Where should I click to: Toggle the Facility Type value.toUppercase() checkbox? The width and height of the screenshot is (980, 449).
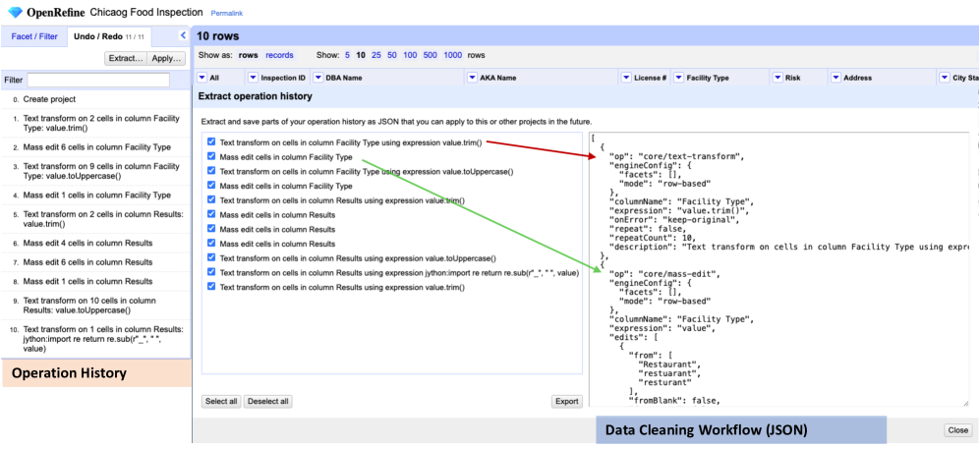pos(210,171)
